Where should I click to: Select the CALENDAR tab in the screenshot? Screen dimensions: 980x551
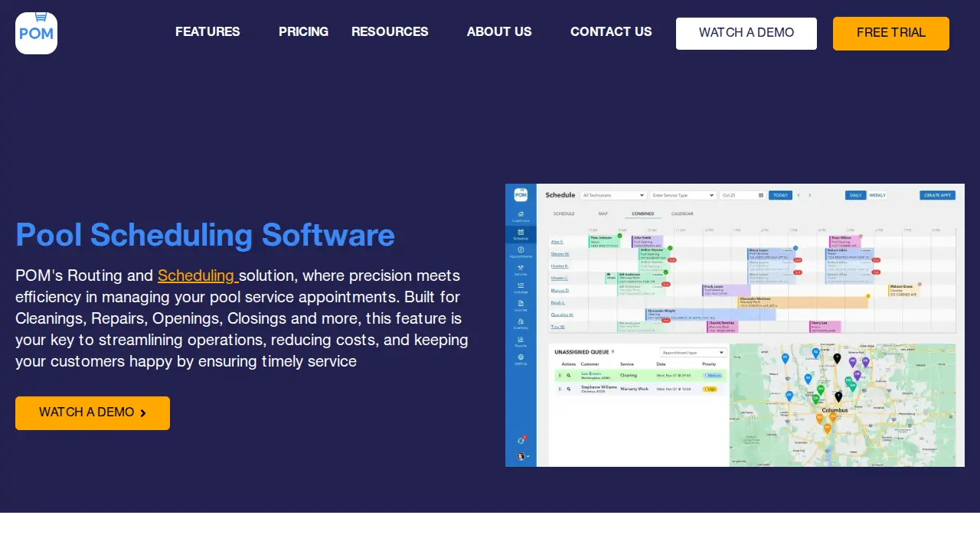click(x=682, y=214)
